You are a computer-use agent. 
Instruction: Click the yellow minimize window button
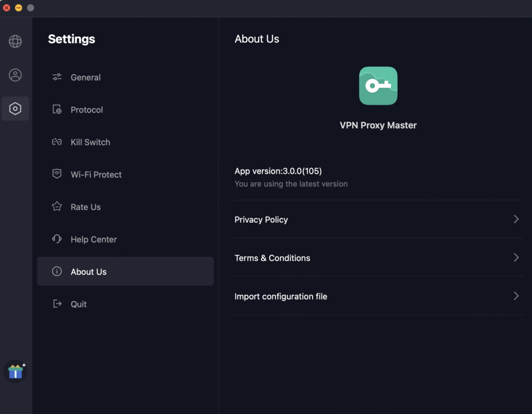19,8
